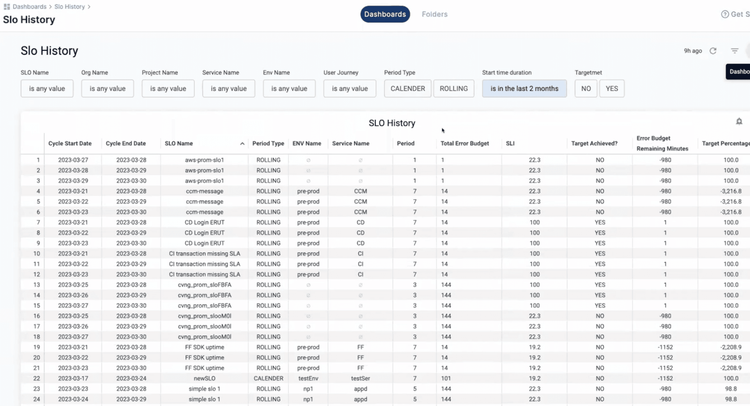Click the Cycle Start Date column header

(71, 144)
